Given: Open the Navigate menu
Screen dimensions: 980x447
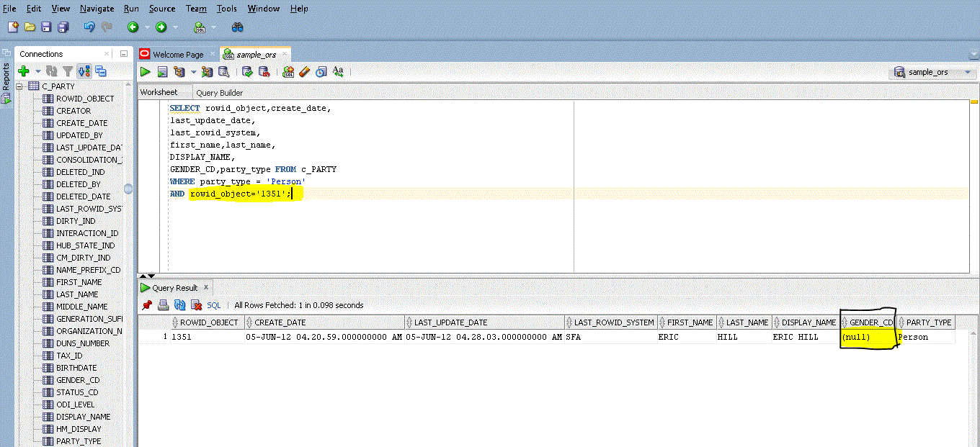Looking at the screenshot, I should (97, 9).
